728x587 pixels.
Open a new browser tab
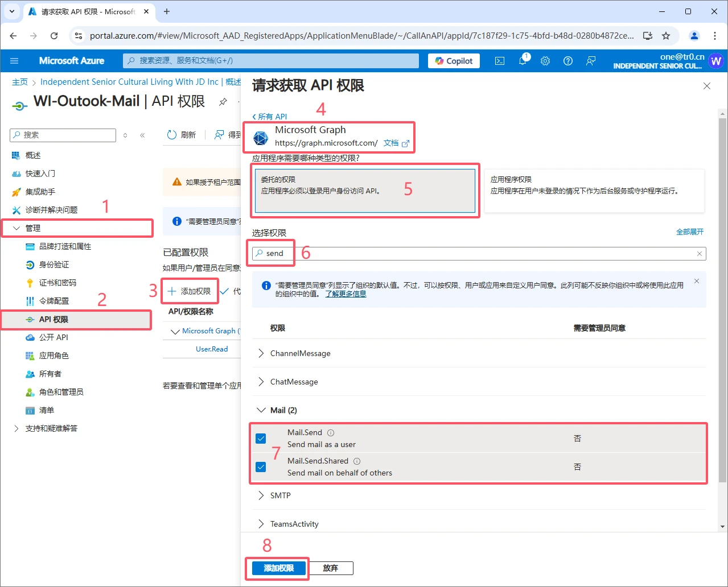click(x=167, y=11)
